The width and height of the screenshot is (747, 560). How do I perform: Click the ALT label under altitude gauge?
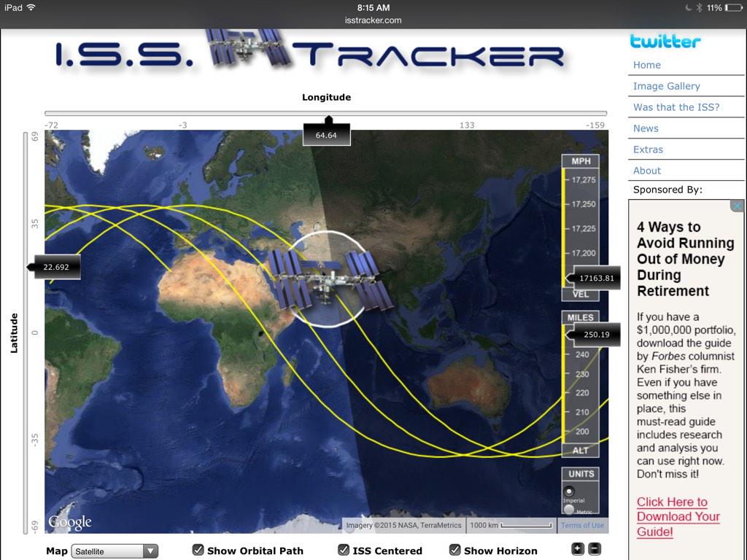point(580,451)
